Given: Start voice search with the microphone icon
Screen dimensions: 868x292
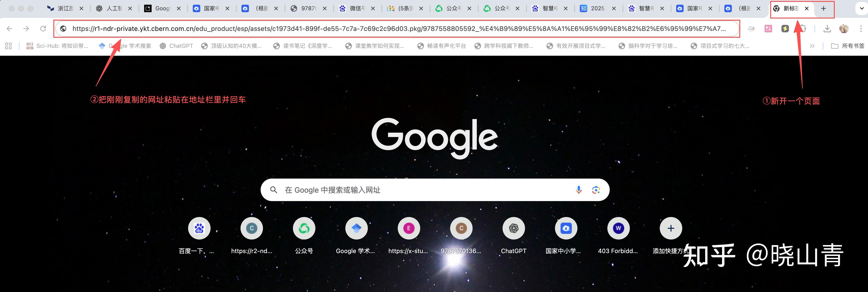Looking at the screenshot, I should (x=579, y=190).
